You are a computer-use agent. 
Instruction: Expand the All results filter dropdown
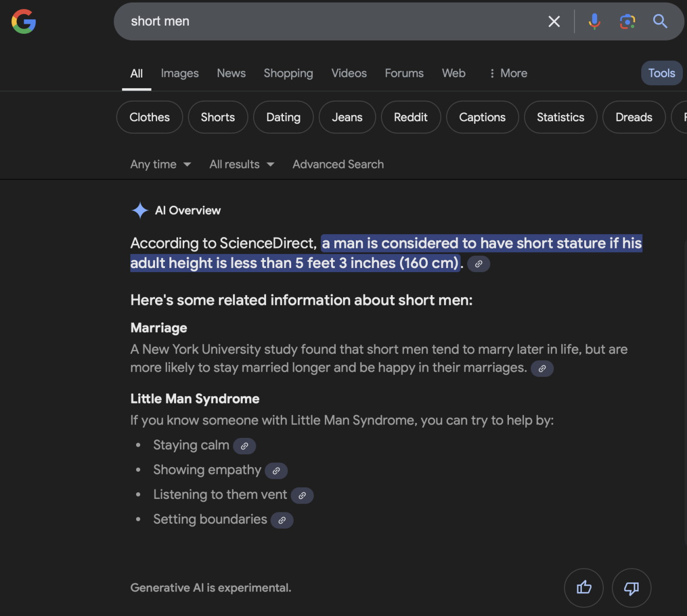point(242,164)
